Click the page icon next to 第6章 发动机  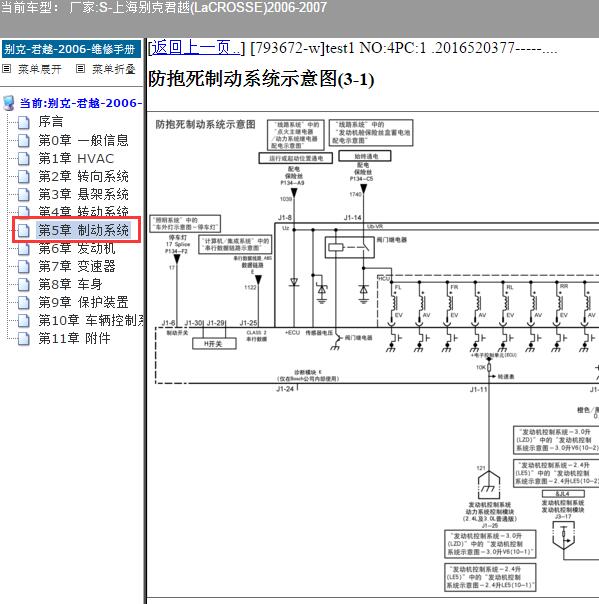(x=24, y=249)
